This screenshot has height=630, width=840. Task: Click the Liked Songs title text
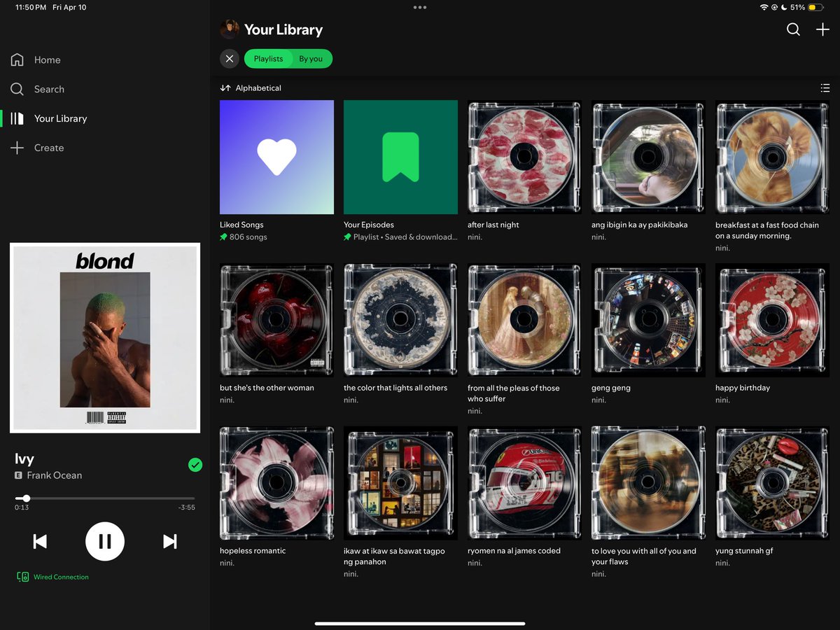pos(241,225)
